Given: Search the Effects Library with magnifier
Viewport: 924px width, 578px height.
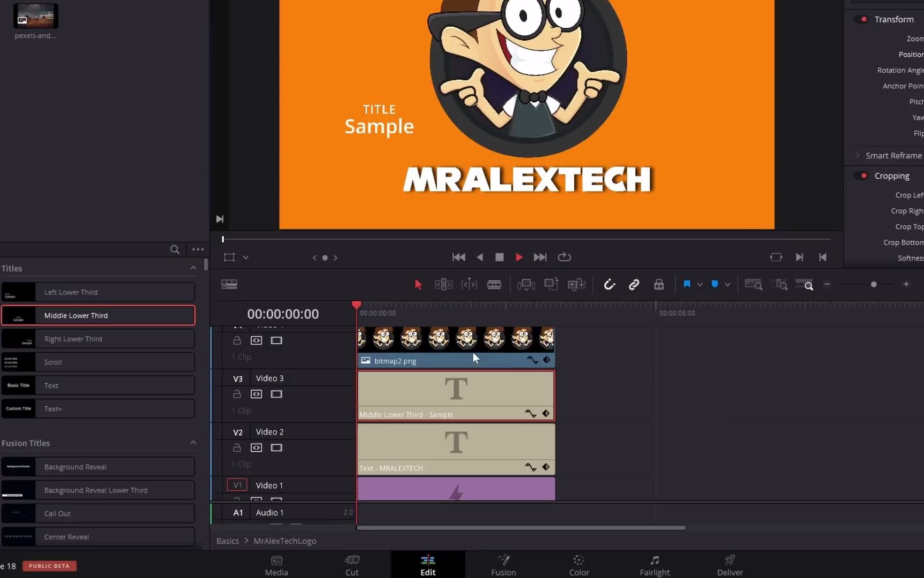Looking at the screenshot, I should coord(175,249).
